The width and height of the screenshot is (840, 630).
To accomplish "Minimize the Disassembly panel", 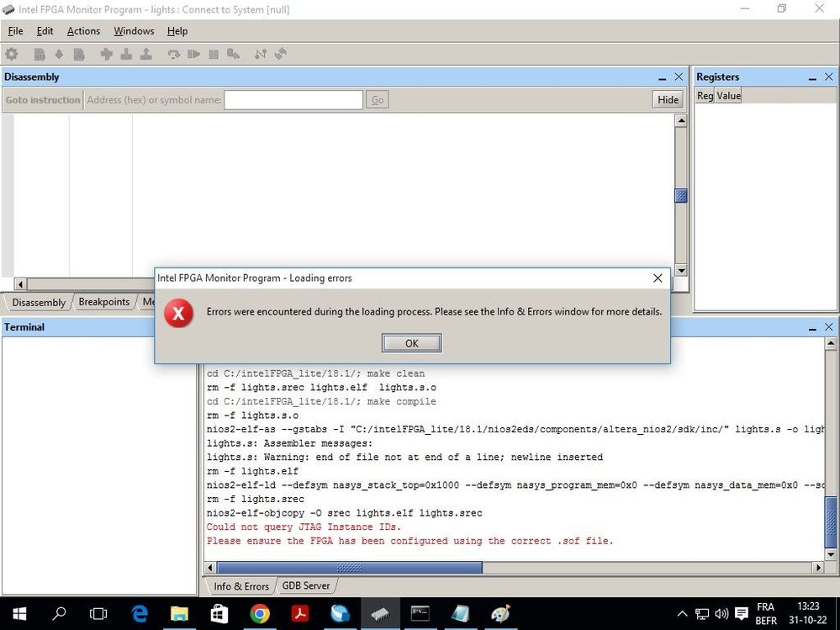I will point(662,77).
